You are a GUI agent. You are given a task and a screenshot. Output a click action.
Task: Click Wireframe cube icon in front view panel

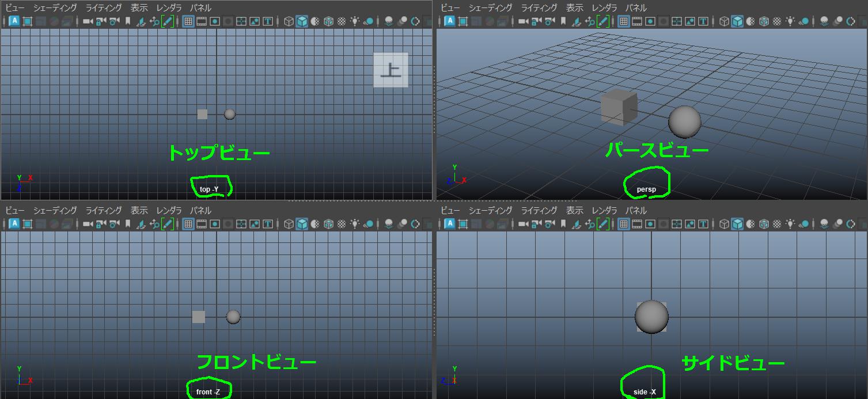coord(289,224)
